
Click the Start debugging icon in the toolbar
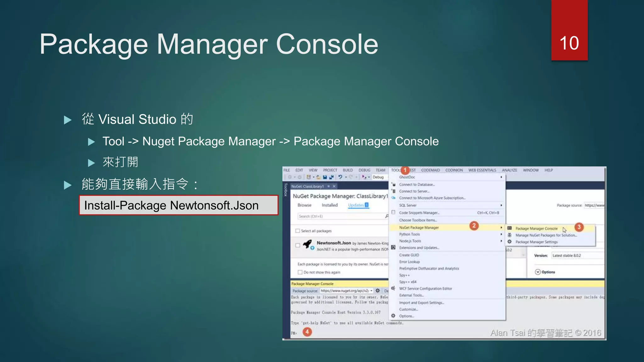coord(364,177)
